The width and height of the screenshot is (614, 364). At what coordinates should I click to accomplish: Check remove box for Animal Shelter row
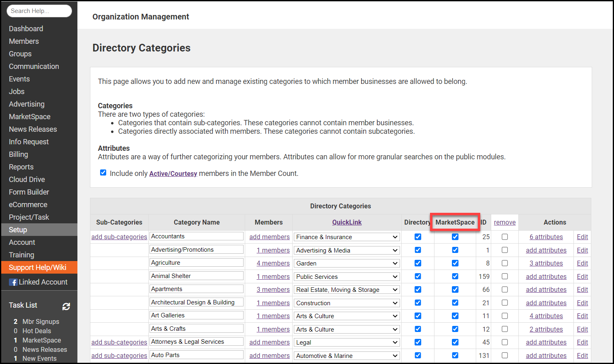tap(505, 276)
